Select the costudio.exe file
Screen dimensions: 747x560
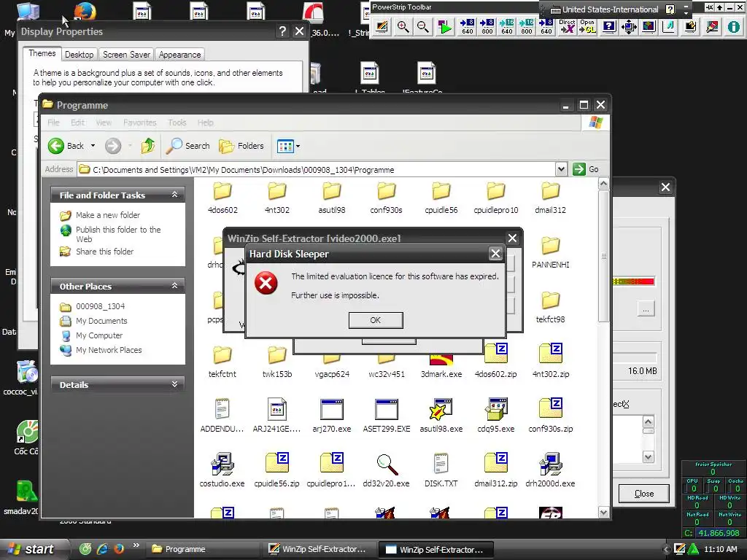coord(222,470)
